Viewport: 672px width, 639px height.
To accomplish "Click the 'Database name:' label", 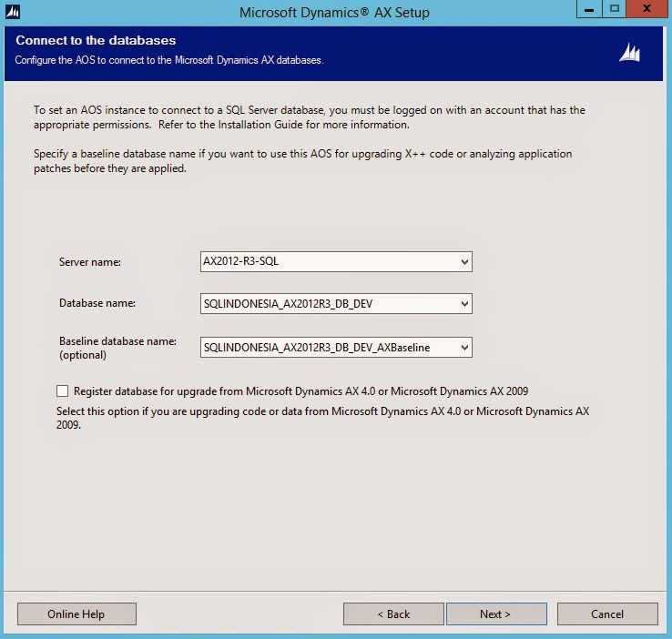I will (97, 303).
